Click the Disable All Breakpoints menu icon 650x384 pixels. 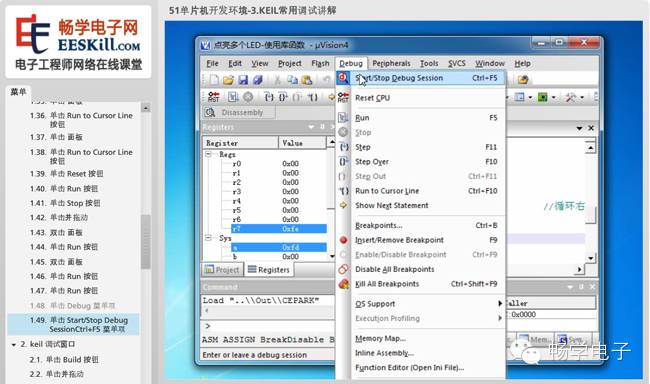[344, 269]
